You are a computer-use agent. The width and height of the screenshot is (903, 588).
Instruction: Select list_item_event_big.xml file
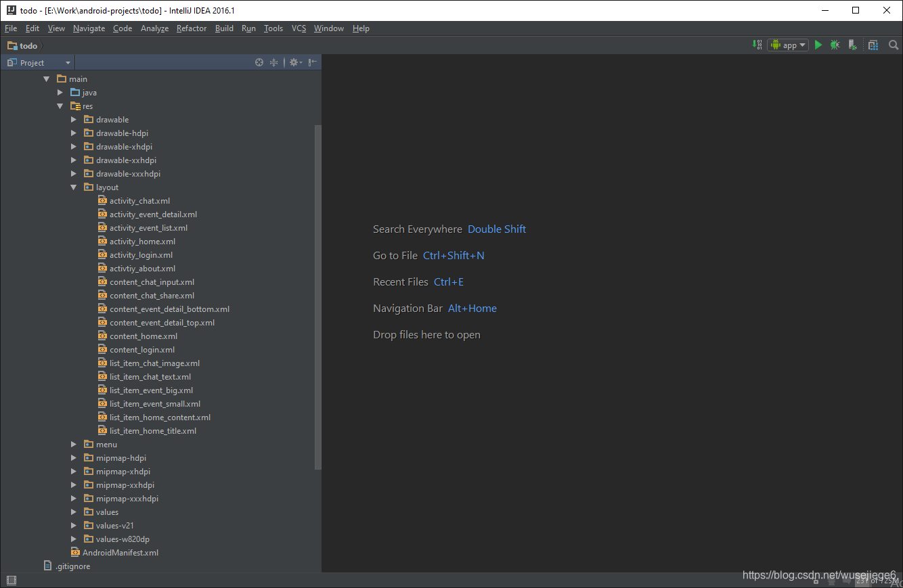click(x=151, y=390)
